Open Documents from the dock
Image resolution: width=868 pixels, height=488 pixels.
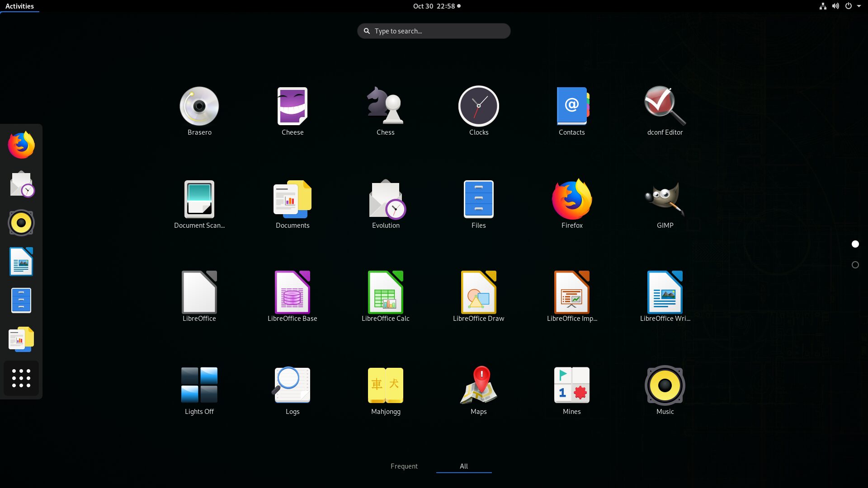point(21,339)
